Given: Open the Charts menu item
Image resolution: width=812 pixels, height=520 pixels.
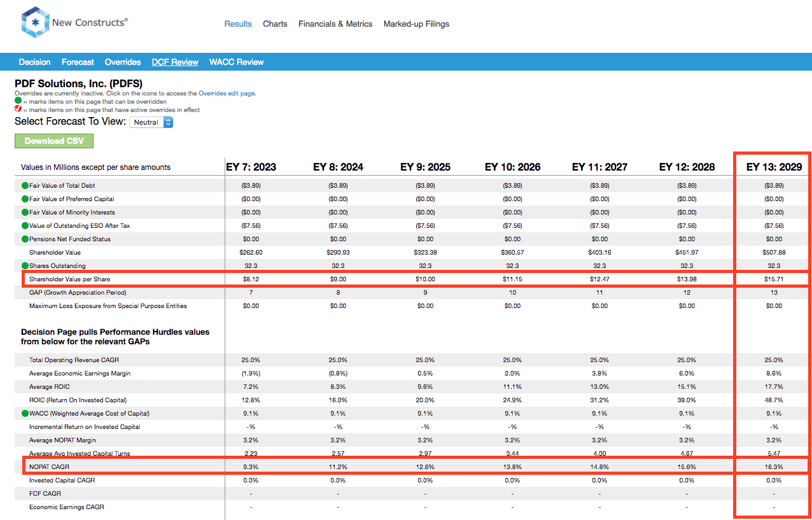Looking at the screenshot, I should coord(275,24).
